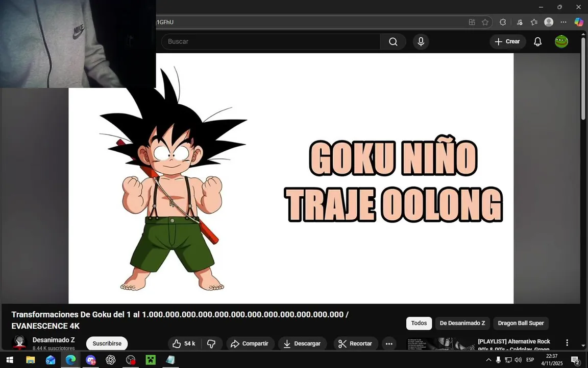Click the Recortar clip button
588x368 pixels.
(x=355, y=343)
